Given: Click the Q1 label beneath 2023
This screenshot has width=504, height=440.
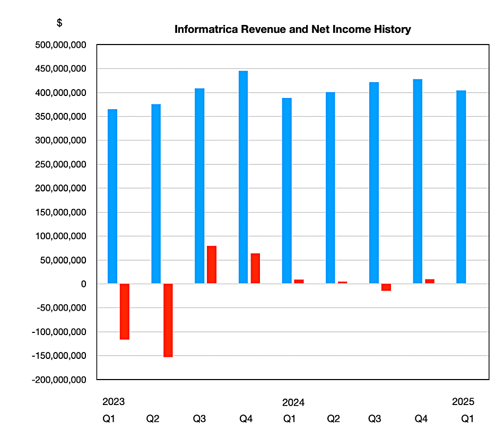Looking at the screenshot, I should pyautogui.click(x=109, y=419).
